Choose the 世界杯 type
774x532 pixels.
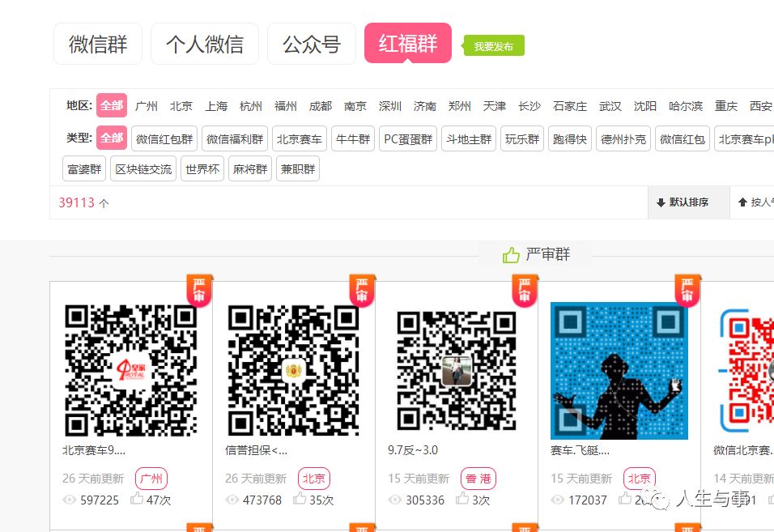[x=202, y=168]
